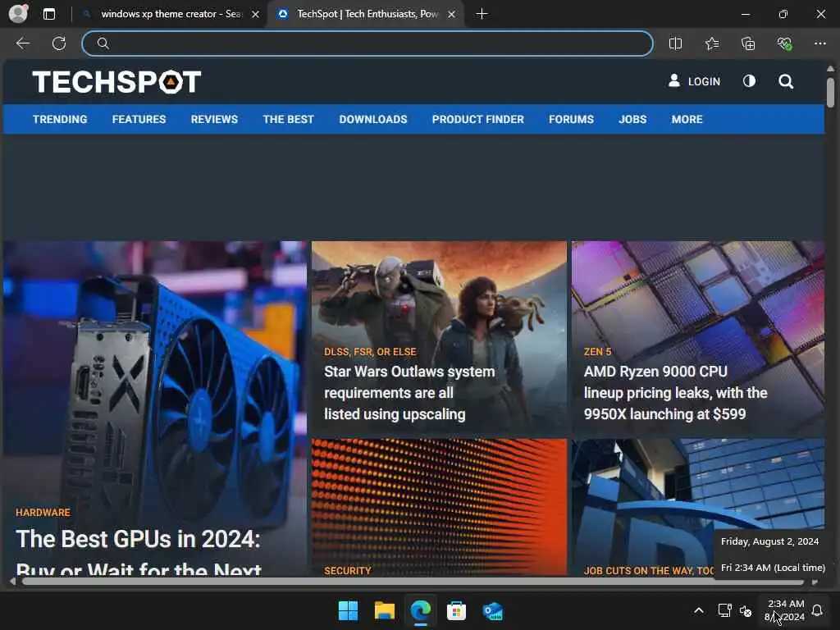Open the FORUMS menu item

[x=571, y=120]
